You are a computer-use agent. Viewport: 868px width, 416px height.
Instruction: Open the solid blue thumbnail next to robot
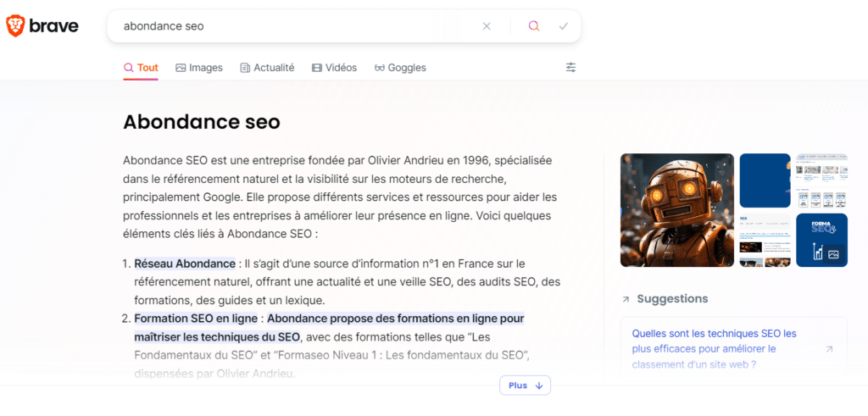(765, 180)
